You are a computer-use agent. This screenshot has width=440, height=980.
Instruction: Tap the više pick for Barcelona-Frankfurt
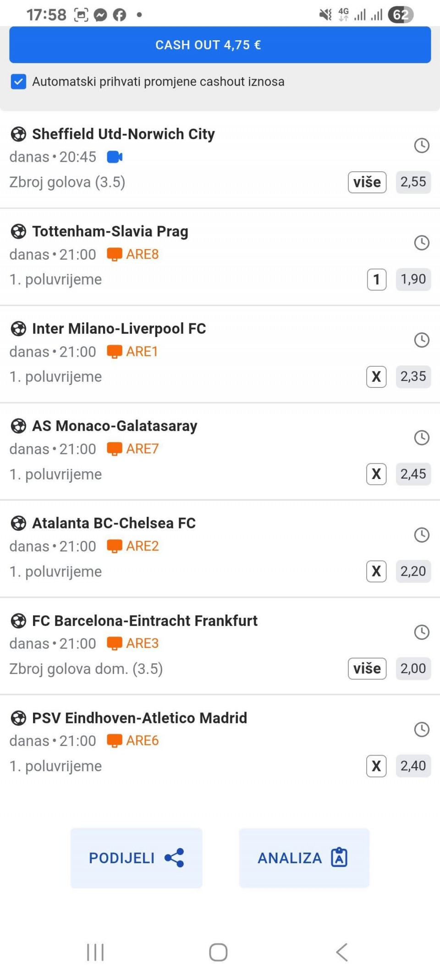pyautogui.click(x=367, y=669)
